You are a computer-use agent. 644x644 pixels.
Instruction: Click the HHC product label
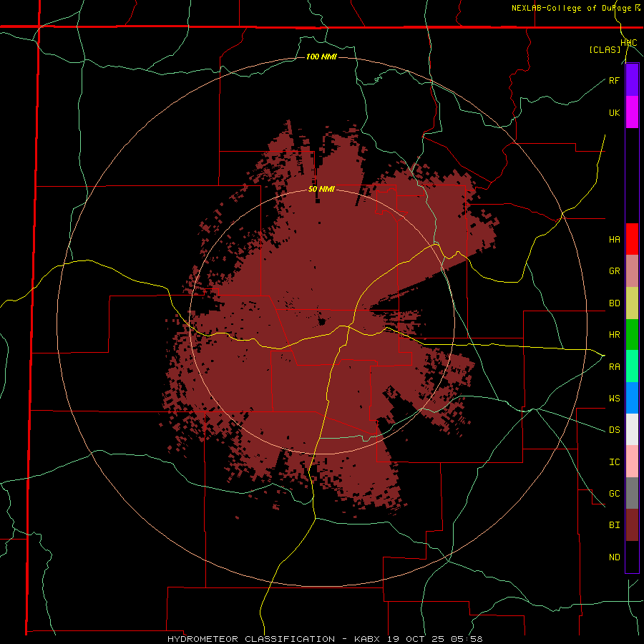(x=629, y=43)
